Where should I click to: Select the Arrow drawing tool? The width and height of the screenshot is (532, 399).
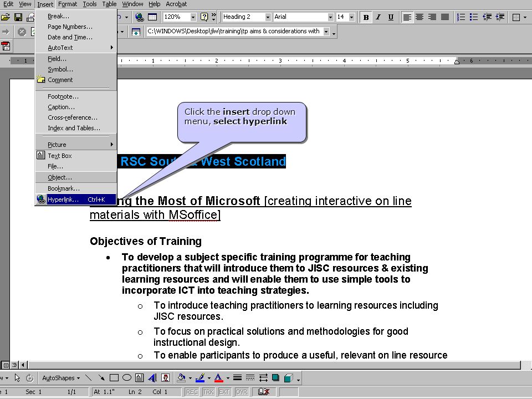click(x=101, y=378)
